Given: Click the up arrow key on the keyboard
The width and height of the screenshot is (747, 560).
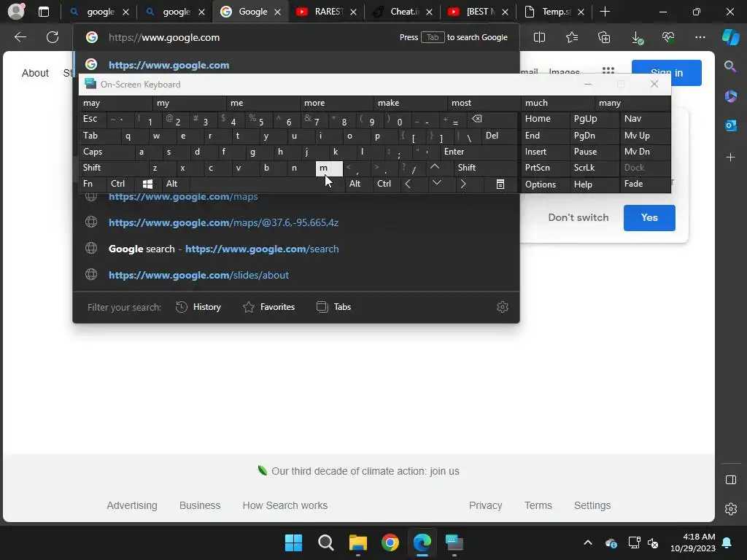Looking at the screenshot, I should pyautogui.click(x=435, y=167).
